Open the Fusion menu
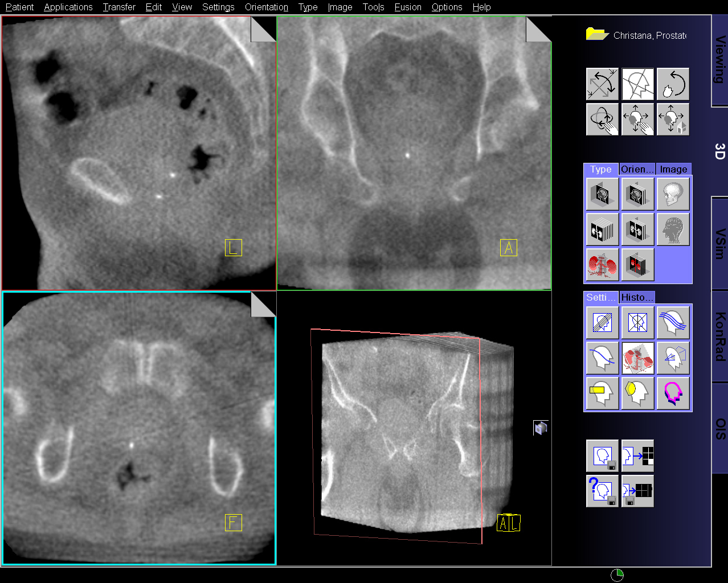728x583 pixels. [408, 7]
